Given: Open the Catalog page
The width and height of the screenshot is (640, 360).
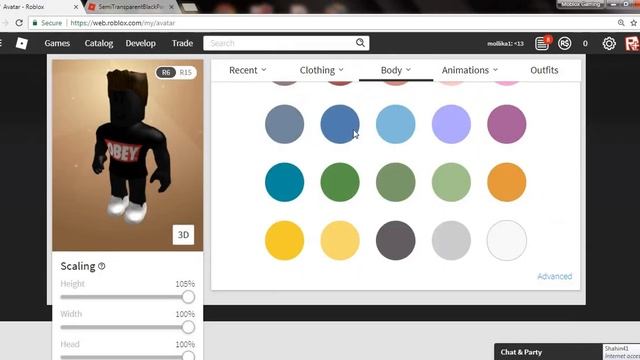Looking at the screenshot, I should (99, 43).
